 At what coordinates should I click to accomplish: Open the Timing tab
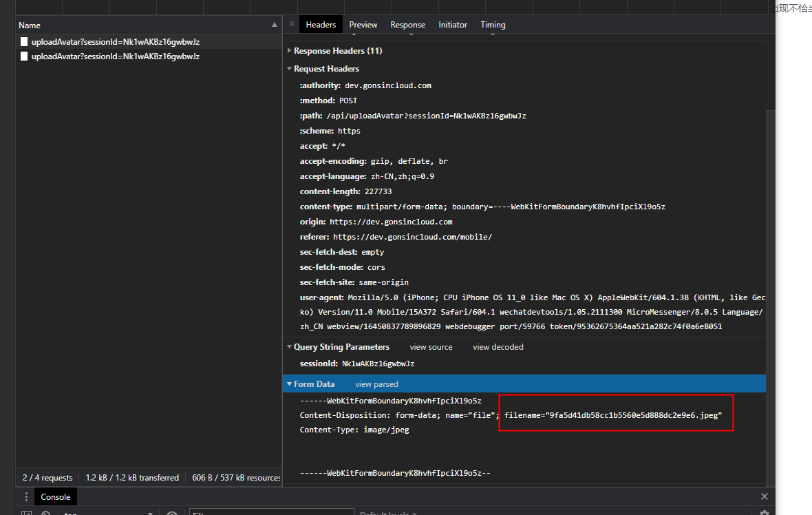(493, 23)
